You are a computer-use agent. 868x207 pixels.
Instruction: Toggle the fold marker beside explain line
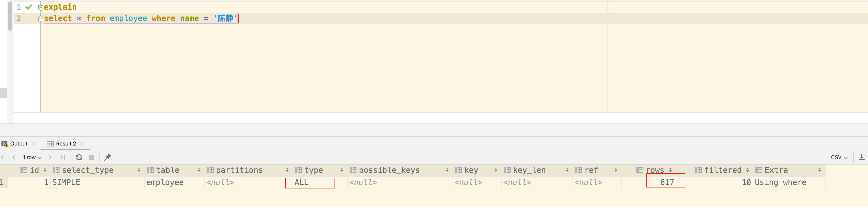40,7
